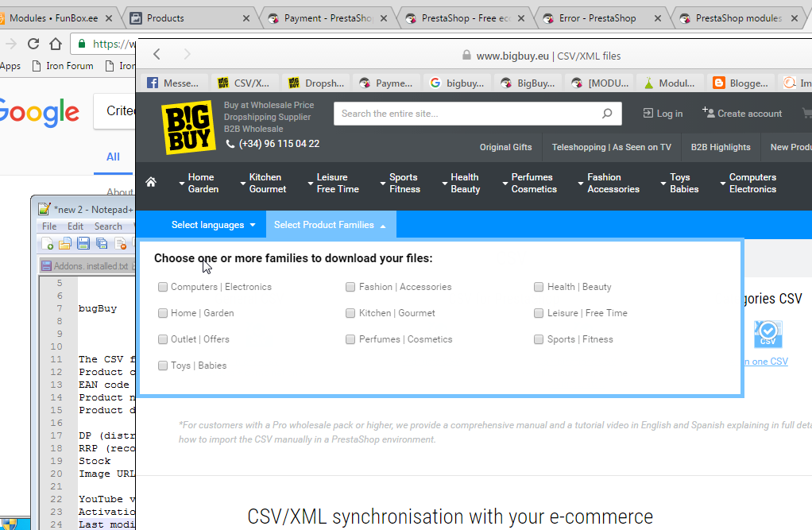This screenshot has width=812, height=530.
Task: Check the Home | Garden family
Action: pyautogui.click(x=163, y=313)
